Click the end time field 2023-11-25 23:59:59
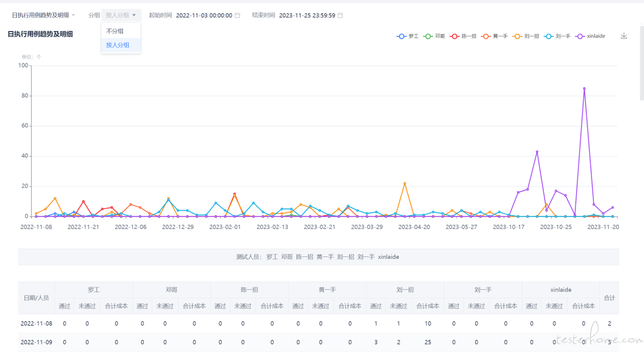Viewport: 644px width, 353px height. coord(307,16)
